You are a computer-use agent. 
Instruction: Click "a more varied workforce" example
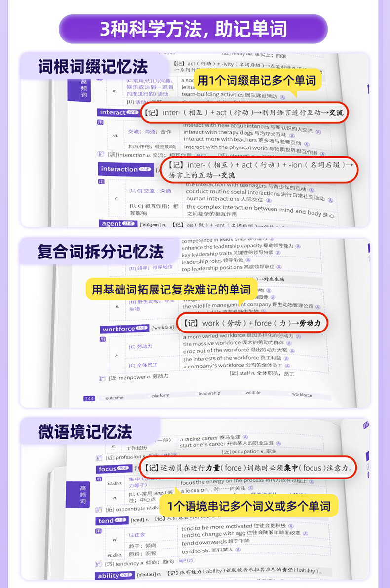tap(241, 336)
